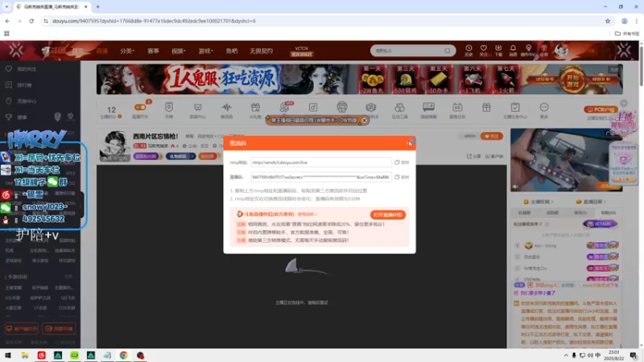Open the 礼物展馆 pill button
The height and width of the screenshot is (362, 644).
pos(180,156)
